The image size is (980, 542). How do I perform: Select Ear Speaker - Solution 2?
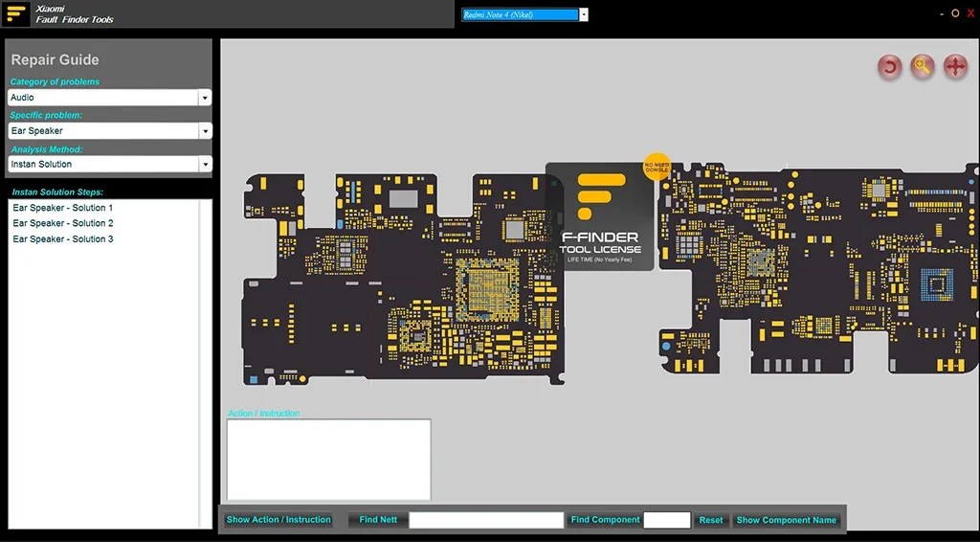[62, 223]
